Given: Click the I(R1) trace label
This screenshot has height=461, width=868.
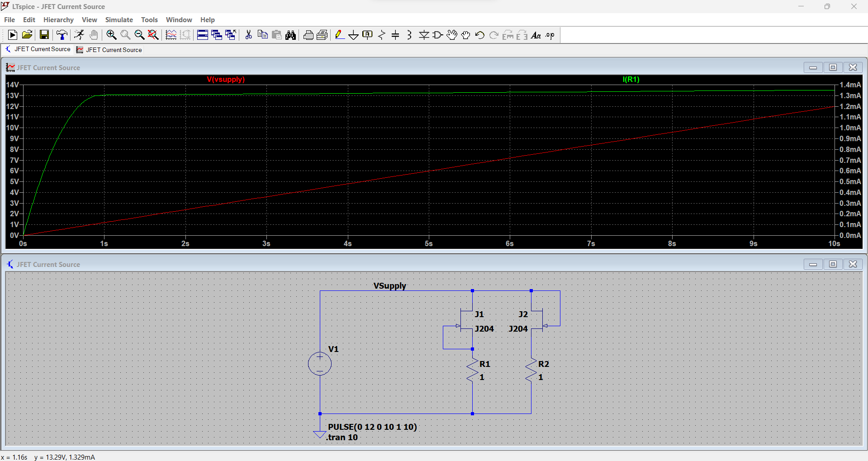Looking at the screenshot, I should [x=631, y=80].
